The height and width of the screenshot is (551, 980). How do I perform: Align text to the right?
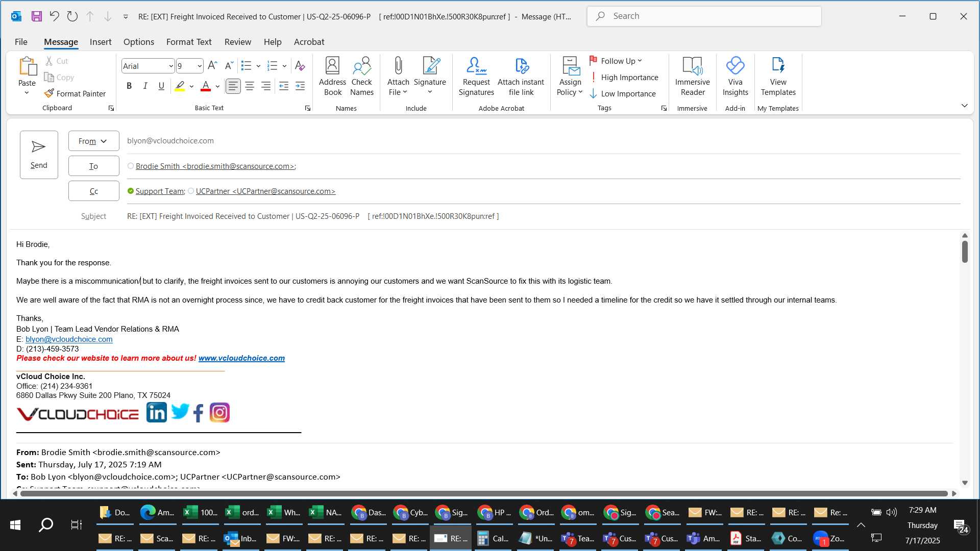tap(266, 86)
